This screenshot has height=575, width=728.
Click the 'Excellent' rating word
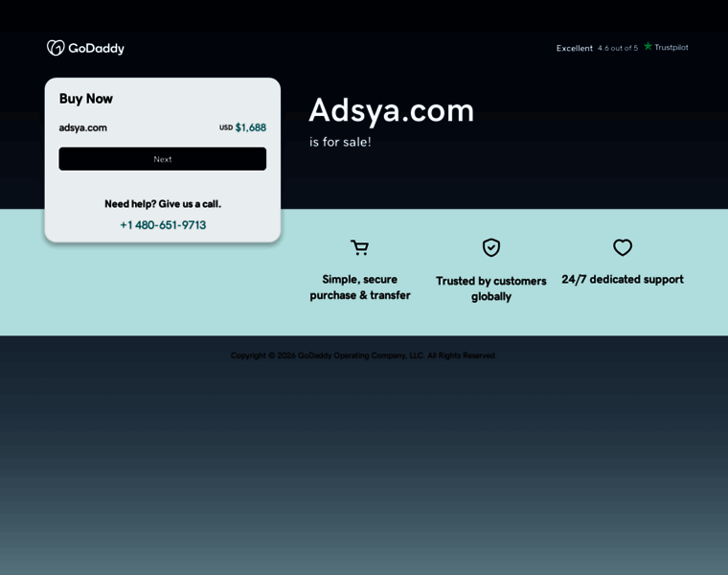575,48
